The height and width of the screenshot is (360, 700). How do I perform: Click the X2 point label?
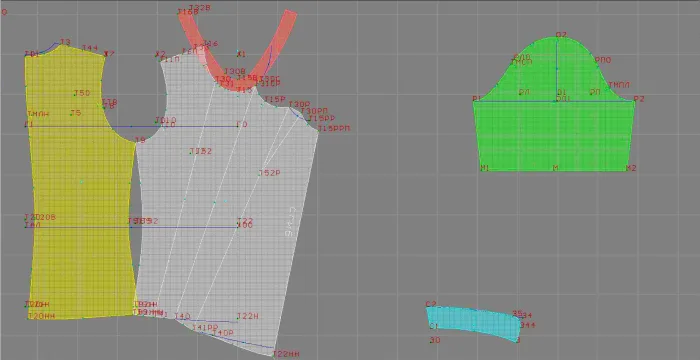click(160, 54)
